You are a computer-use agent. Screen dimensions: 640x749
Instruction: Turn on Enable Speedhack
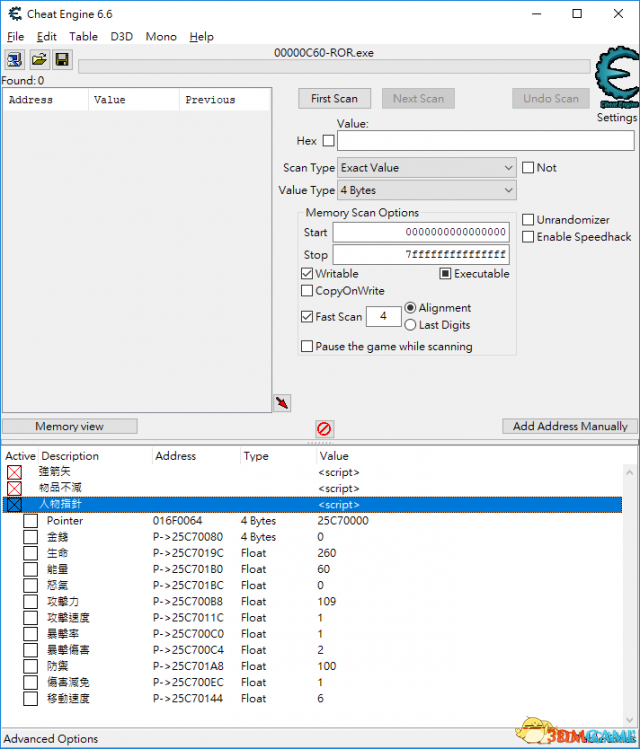pyautogui.click(x=528, y=237)
